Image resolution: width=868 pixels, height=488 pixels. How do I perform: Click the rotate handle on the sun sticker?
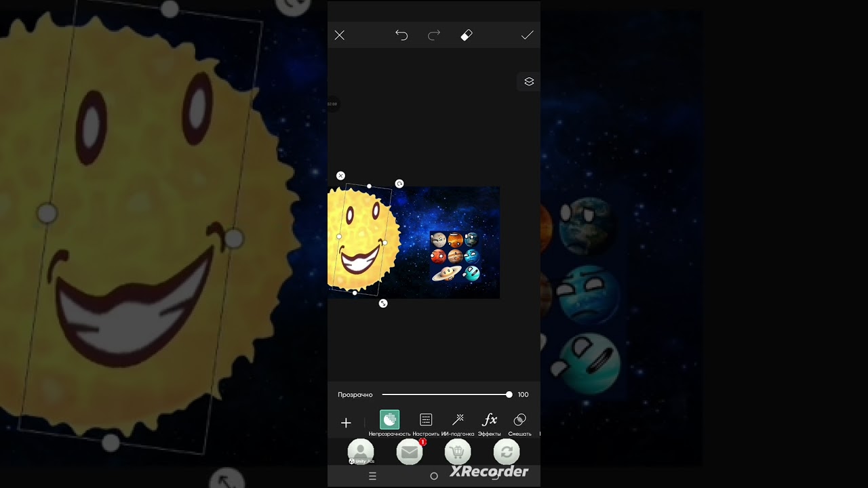(399, 184)
